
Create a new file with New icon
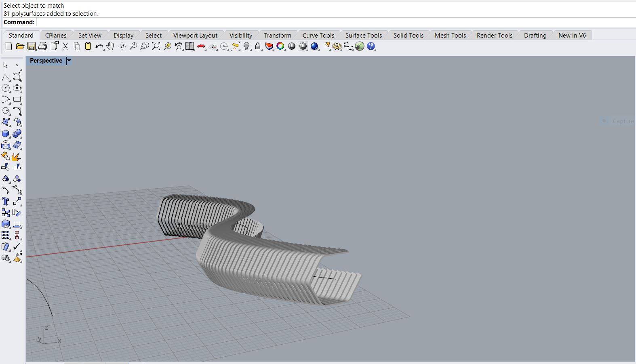pyautogui.click(x=8, y=46)
